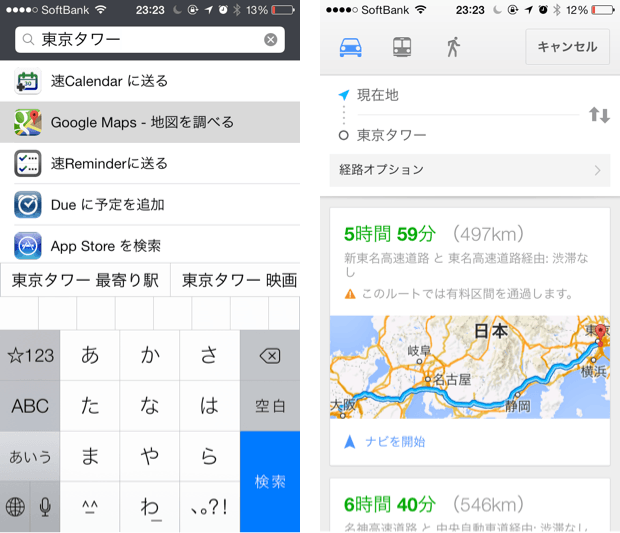Tap the わ kana key
The width and height of the screenshot is (620, 533).
(x=150, y=507)
